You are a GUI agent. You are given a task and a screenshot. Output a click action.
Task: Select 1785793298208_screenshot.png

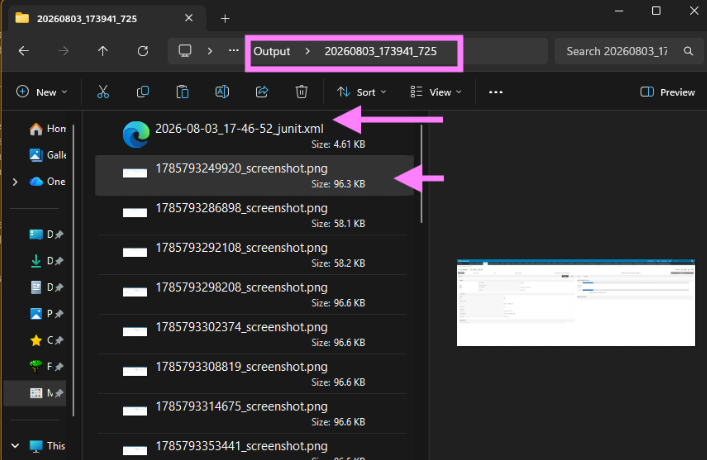252,294
